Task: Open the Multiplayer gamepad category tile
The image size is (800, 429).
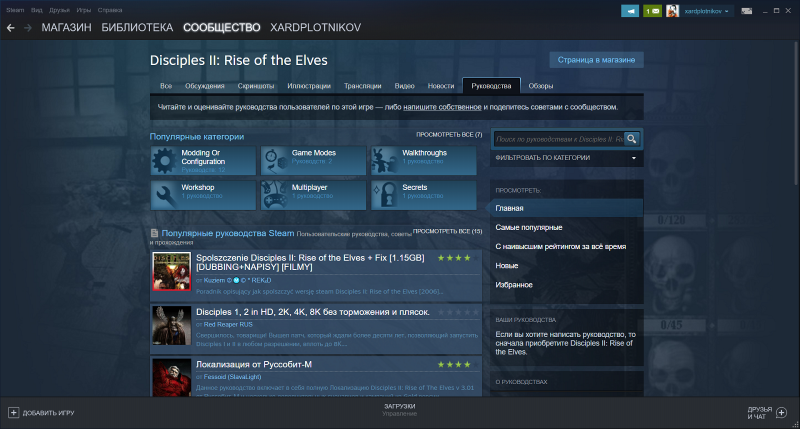Action: (x=313, y=195)
